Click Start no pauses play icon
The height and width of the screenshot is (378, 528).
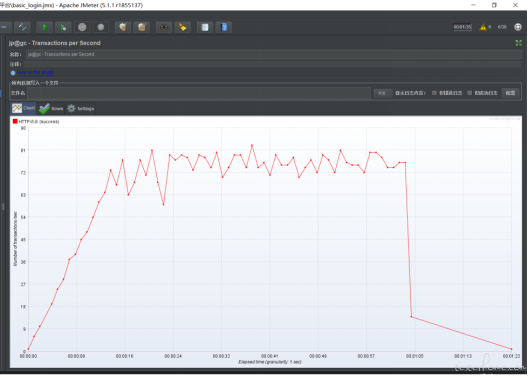63,27
